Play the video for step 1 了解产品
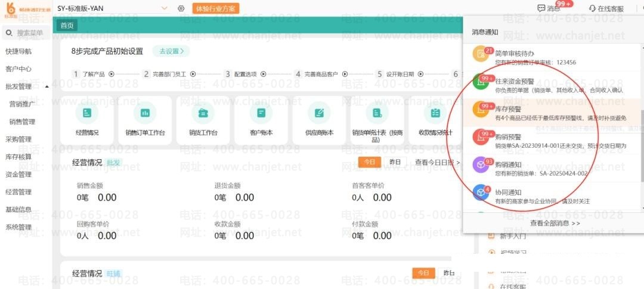 [x=111, y=74]
